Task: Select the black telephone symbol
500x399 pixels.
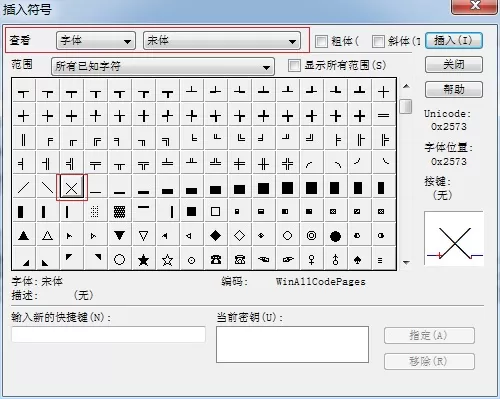Action: 216,259
